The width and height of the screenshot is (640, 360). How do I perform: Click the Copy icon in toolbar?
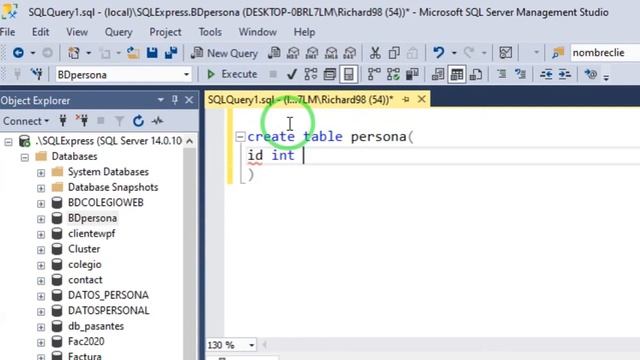pyautogui.click(x=394, y=53)
